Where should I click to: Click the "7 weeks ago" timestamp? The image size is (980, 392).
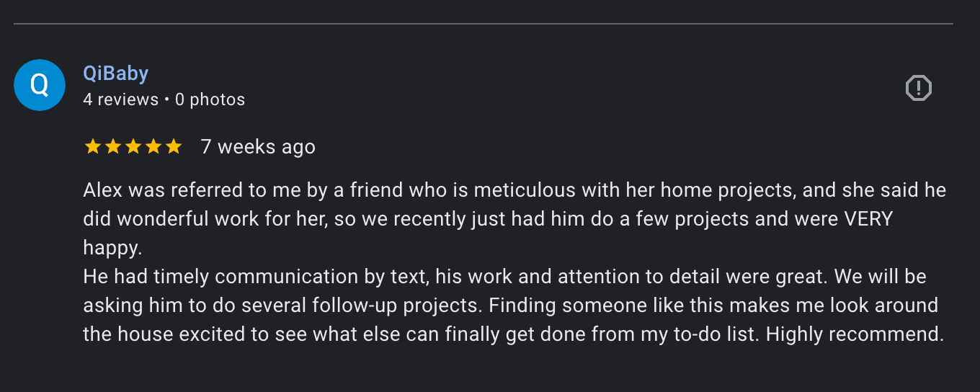[x=258, y=147]
